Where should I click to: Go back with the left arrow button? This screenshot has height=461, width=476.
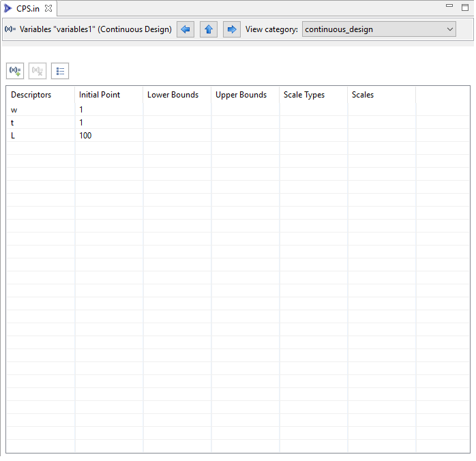(x=185, y=29)
